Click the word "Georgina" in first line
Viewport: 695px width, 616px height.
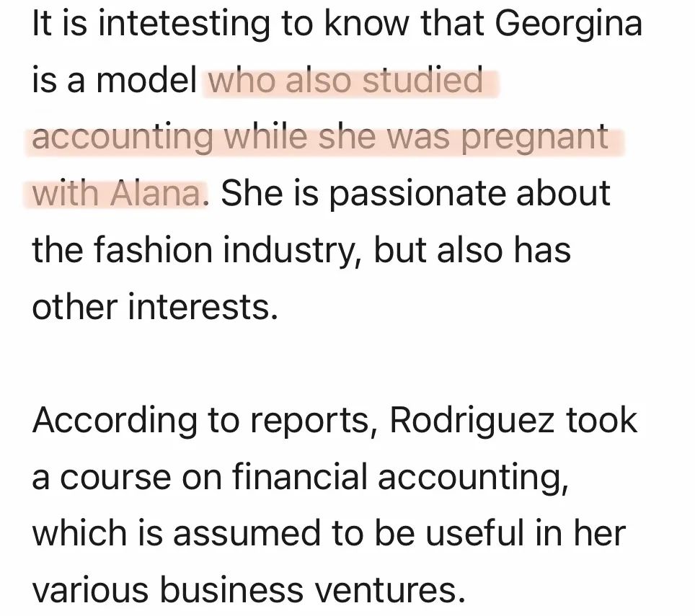569,24
